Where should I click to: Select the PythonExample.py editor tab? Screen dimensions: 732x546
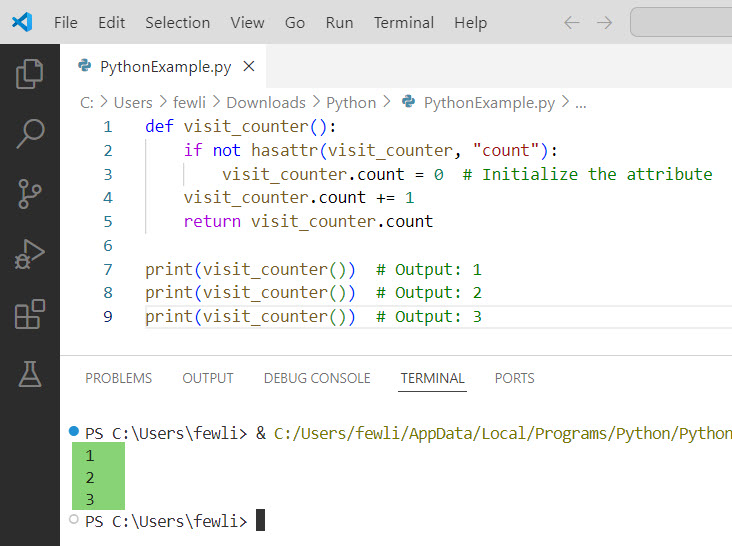(x=165, y=67)
